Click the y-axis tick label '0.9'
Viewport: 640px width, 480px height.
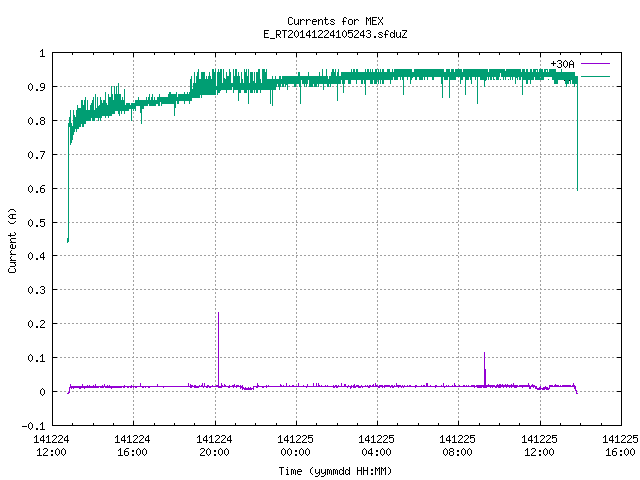tap(36, 87)
